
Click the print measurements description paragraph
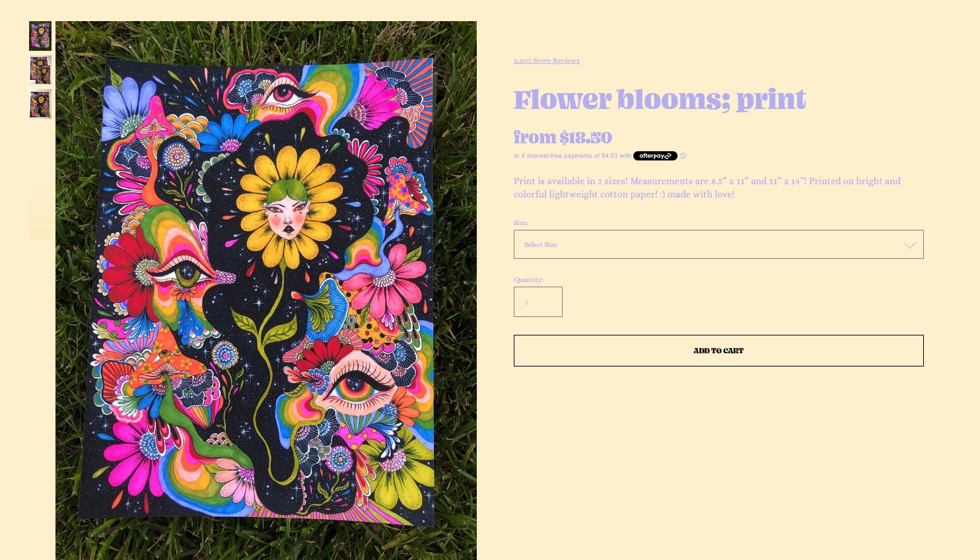point(707,188)
